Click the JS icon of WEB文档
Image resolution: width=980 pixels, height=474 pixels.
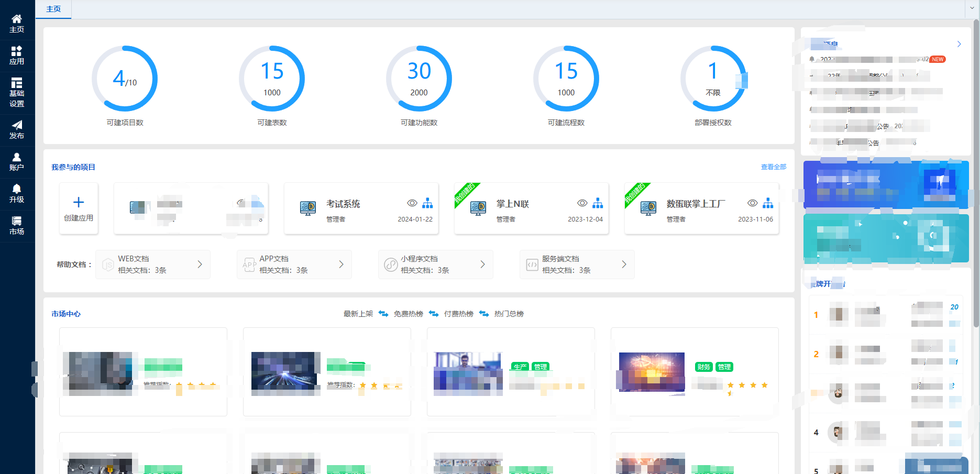[x=108, y=264]
